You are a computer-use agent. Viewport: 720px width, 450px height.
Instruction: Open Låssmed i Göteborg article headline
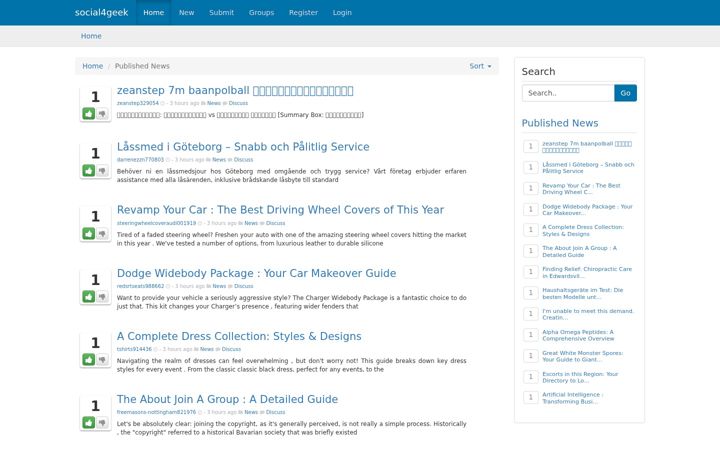click(x=243, y=147)
